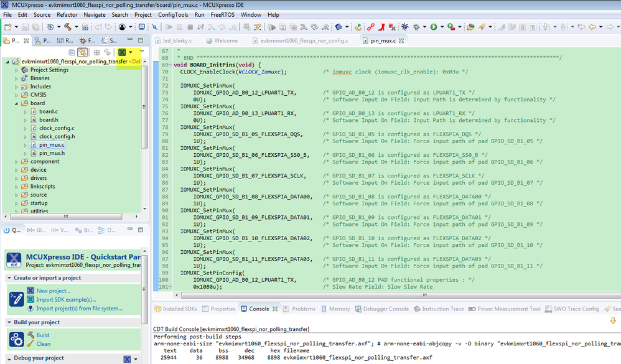Click the Import SDK example(s) link
Screen dimensions: 621x364
tap(66, 299)
